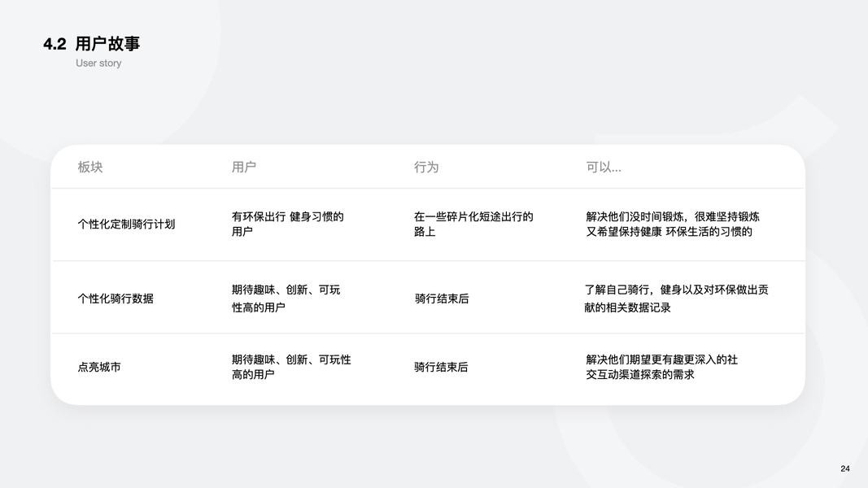Click the 个性化骑行数据 cell
The width and height of the screenshot is (868, 488).
pyautogui.click(x=116, y=298)
